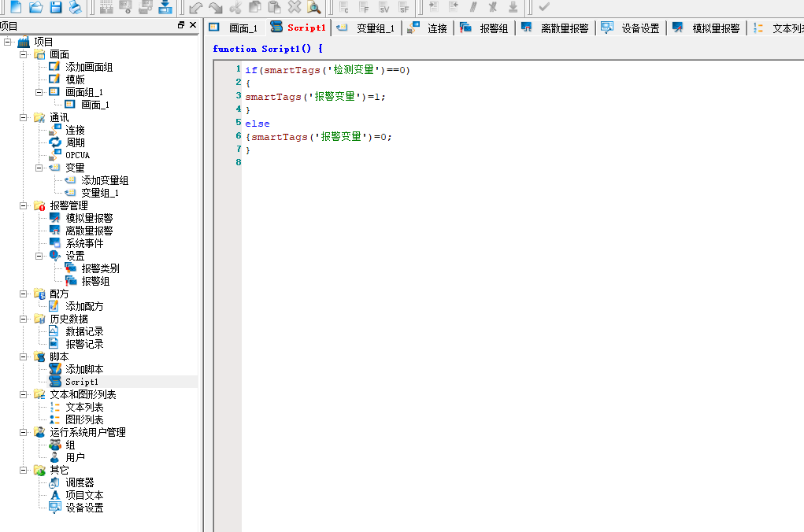The width and height of the screenshot is (804, 532).
Task: Click the Paste clipboard icon
Action: point(274,6)
